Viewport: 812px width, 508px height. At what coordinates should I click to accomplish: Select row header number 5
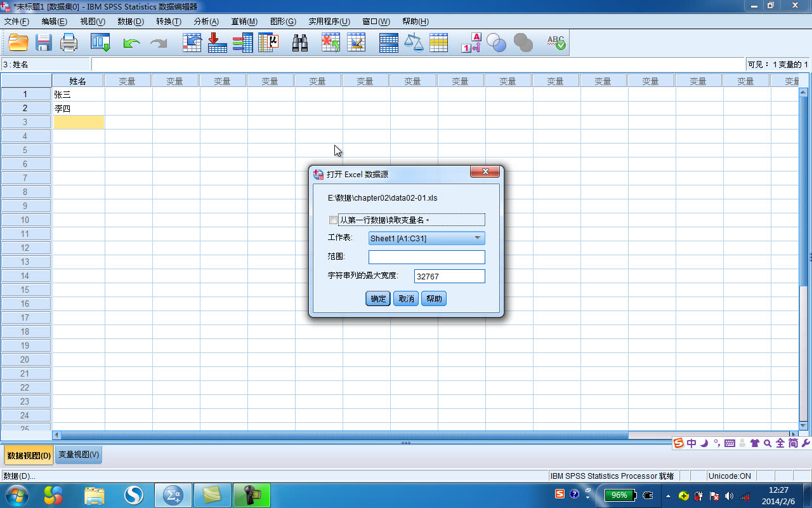click(25, 150)
